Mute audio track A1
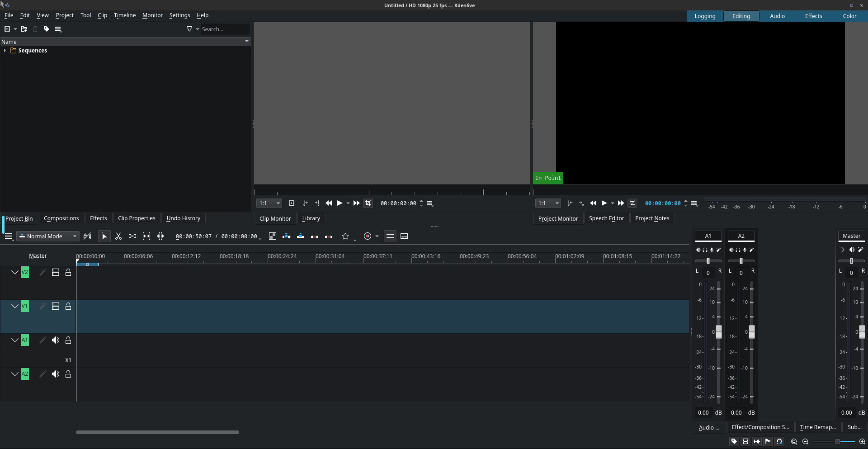 [x=56, y=340]
